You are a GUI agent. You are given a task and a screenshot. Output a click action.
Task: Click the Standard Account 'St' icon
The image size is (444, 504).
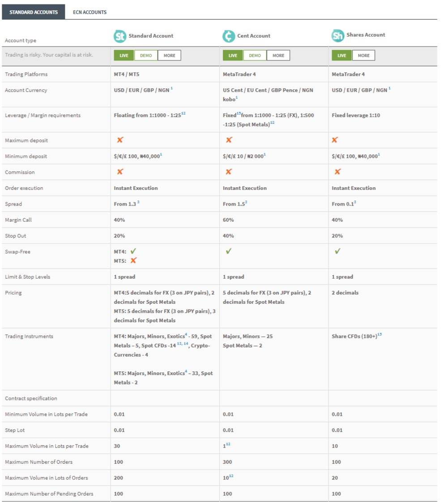click(x=120, y=36)
